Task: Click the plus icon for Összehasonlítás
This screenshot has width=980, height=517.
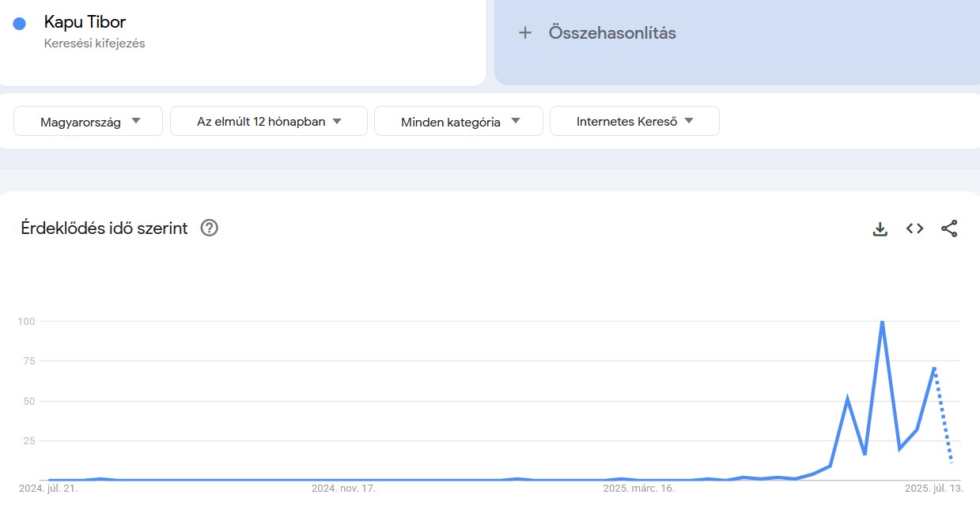Action: pos(524,33)
